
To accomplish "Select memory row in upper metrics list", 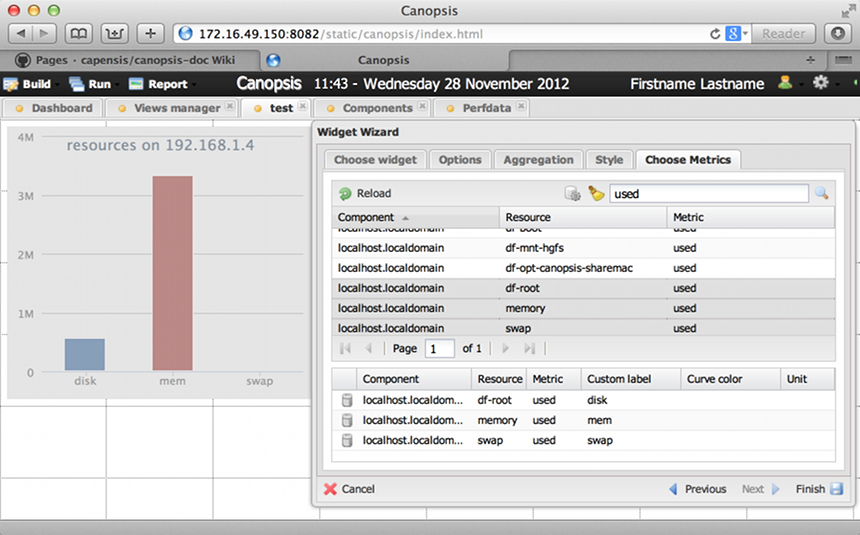I will click(x=584, y=308).
